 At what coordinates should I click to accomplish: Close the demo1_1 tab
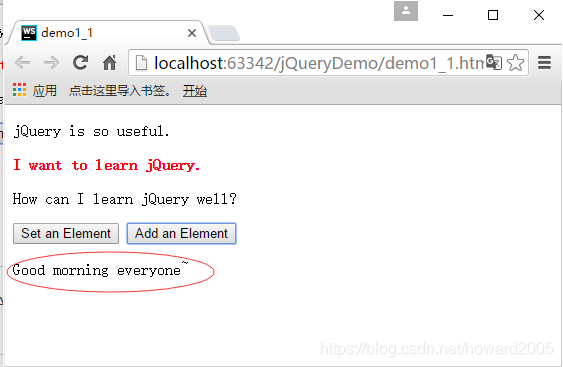[192, 33]
